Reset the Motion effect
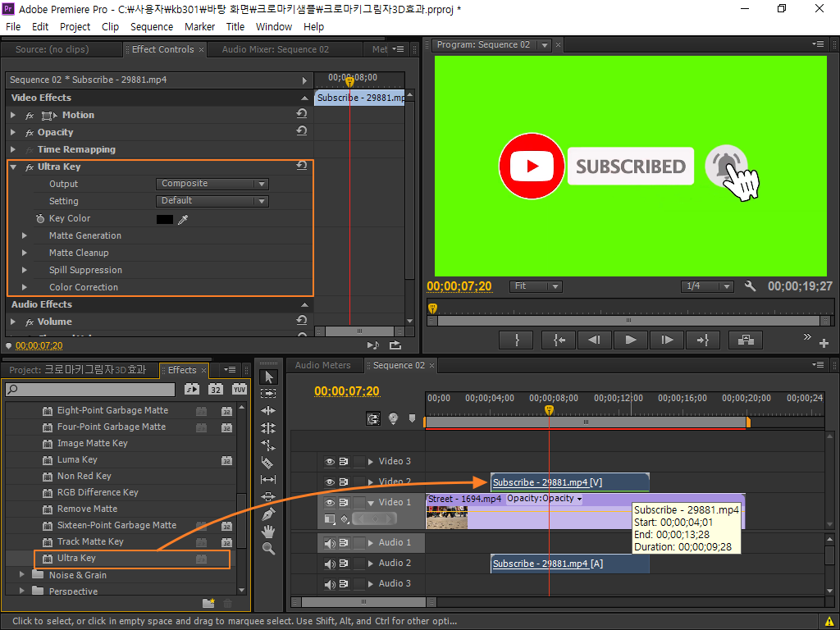This screenshot has height=630, width=840. 302,114
